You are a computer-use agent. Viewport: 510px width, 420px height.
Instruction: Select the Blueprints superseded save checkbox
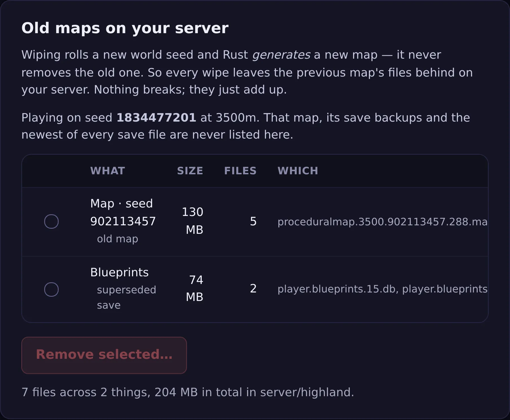tap(51, 289)
